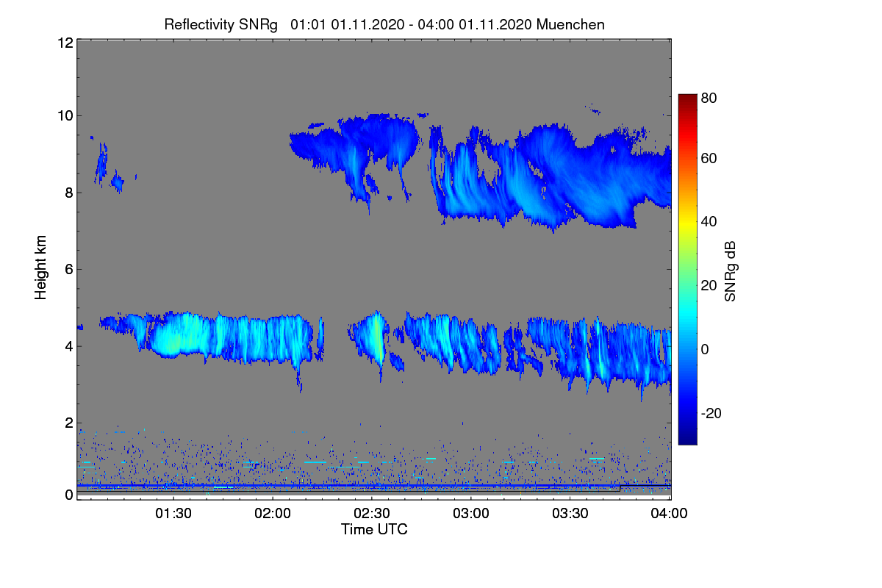Click the 04:00 time tick label
Viewport: 882px width, 588px height.
pyautogui.click(x=670, y=514)
